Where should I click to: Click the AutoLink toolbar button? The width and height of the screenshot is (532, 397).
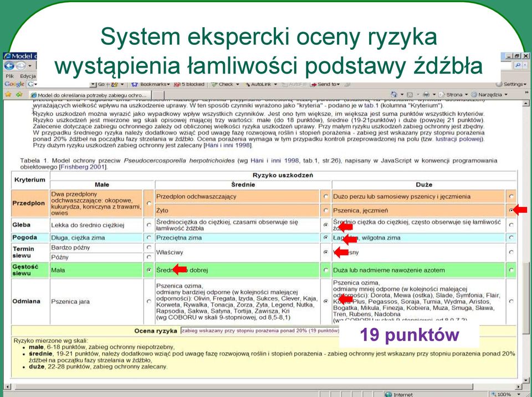(x=258, y=84)
